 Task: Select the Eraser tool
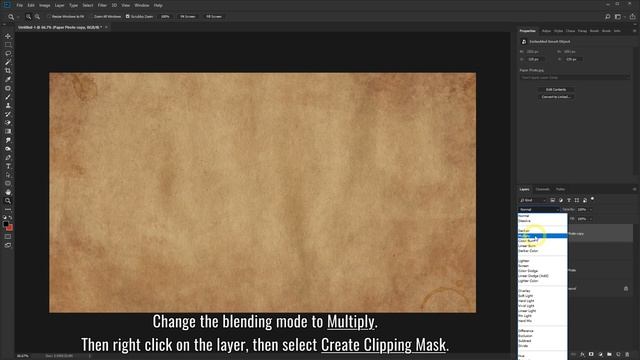click(8, 122)
